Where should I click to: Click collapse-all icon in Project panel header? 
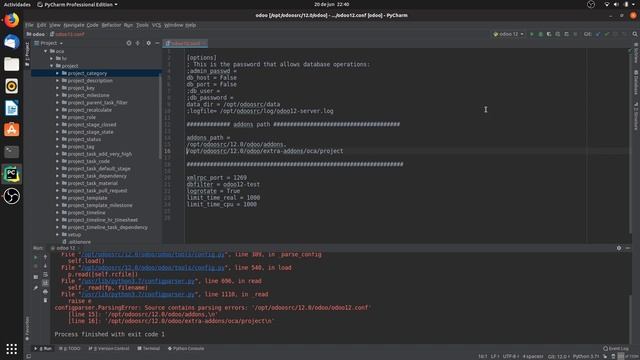pos(138,43)
